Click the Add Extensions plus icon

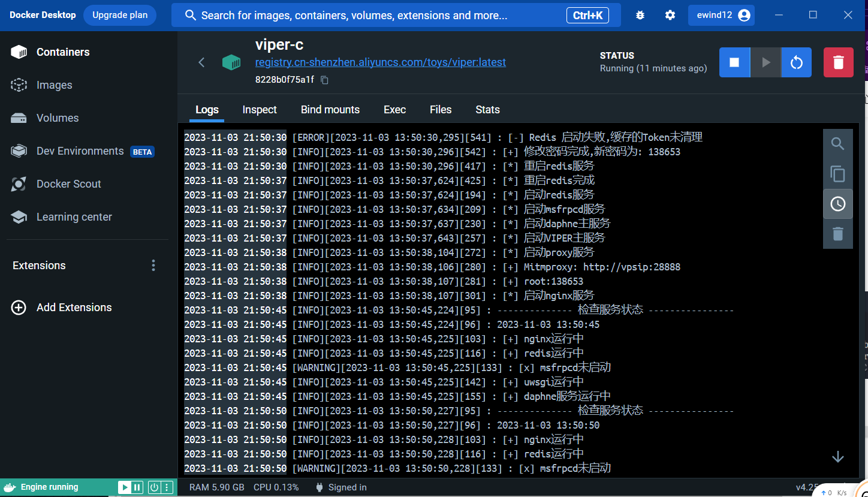coord(19,308)
